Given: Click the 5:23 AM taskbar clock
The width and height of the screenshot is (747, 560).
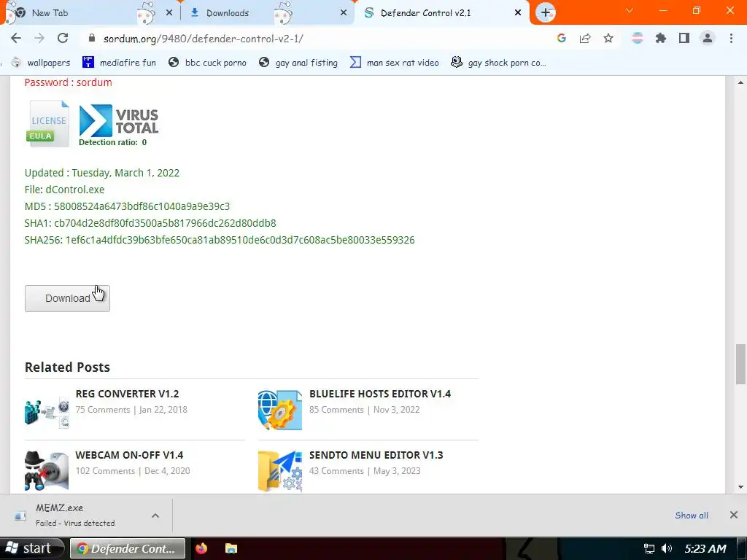Looking at the screenshot, I should [705, 549].
